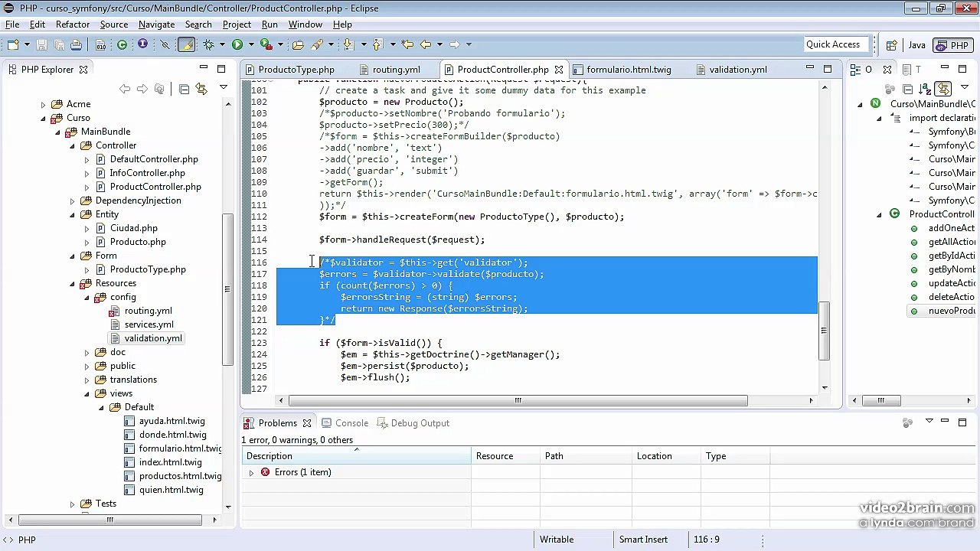
Task: Toggle Link with Editor in Outline view
Action: 943,90
